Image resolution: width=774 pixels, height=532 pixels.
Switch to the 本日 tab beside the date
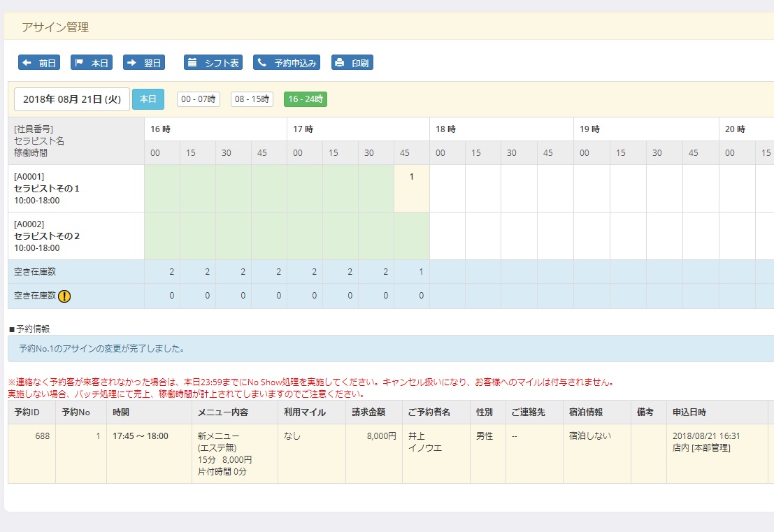[148, 99]
